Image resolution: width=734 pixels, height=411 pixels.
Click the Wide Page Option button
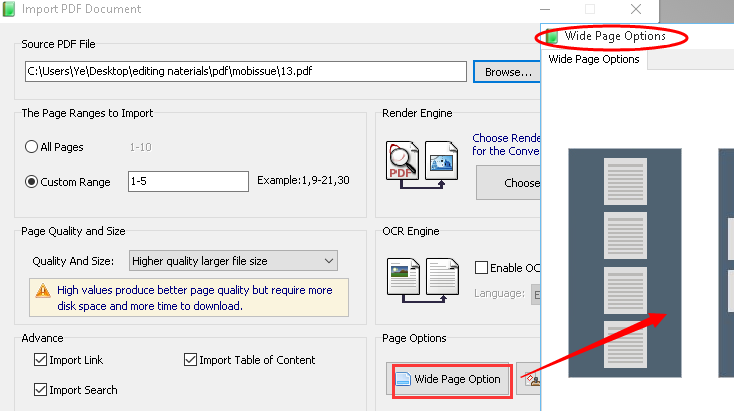tap(449, 379)
